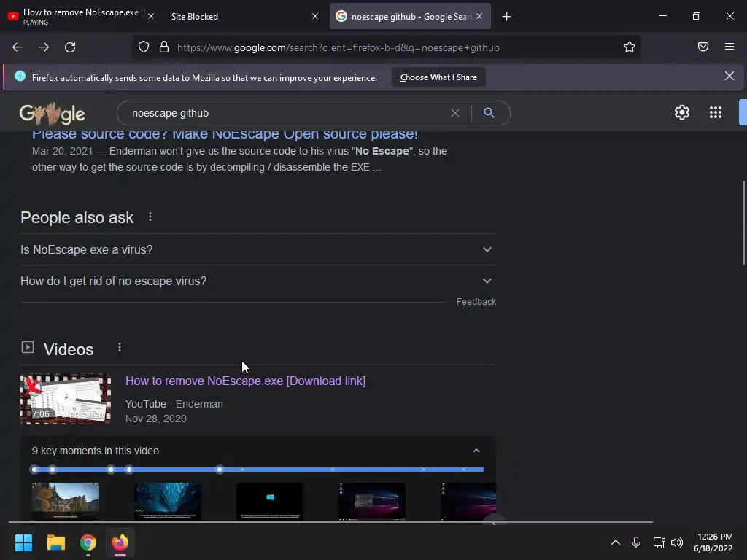Open the blue underwater key moment thumbnail
Image resolution: width=747 pixels, height=560 pixels.
click(167, 502)
